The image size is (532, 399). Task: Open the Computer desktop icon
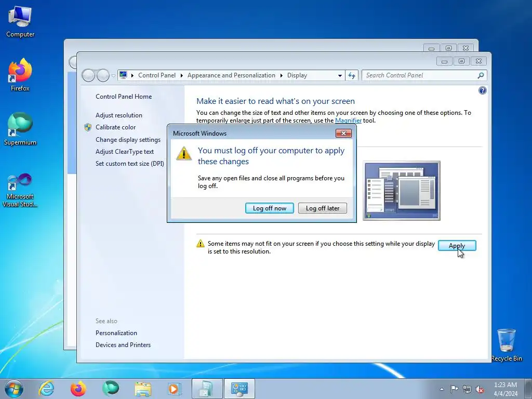tap(20, 22)
